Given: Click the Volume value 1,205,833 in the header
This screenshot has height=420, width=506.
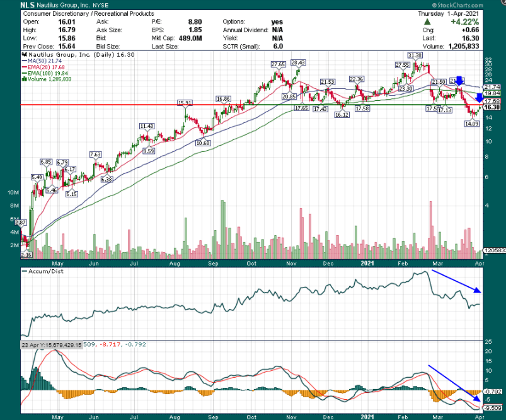Looking at the screenshot, I should pyautogui.click(x=463, y=46).
